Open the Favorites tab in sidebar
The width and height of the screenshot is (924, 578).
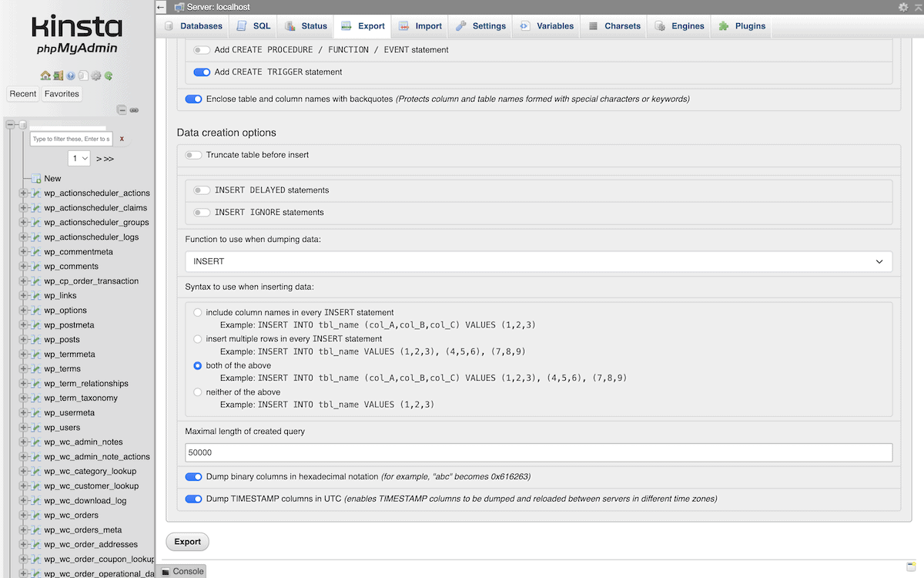tap(62, 93)
